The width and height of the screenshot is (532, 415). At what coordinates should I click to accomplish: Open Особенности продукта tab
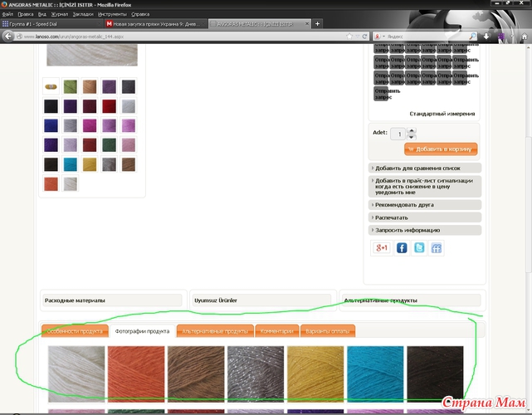tap(75, 331)
